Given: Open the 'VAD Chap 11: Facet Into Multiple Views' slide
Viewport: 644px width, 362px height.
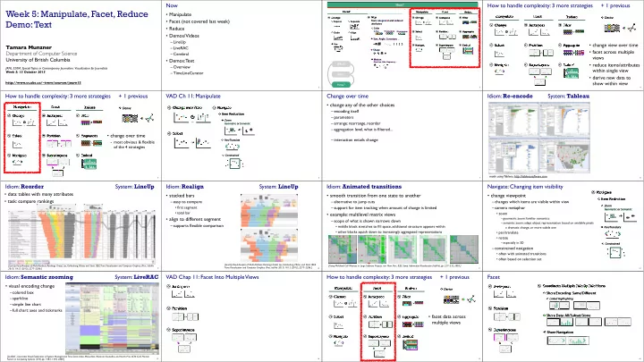Looking at the screenshot, I should pyautogui.click(x=241, y=316).
